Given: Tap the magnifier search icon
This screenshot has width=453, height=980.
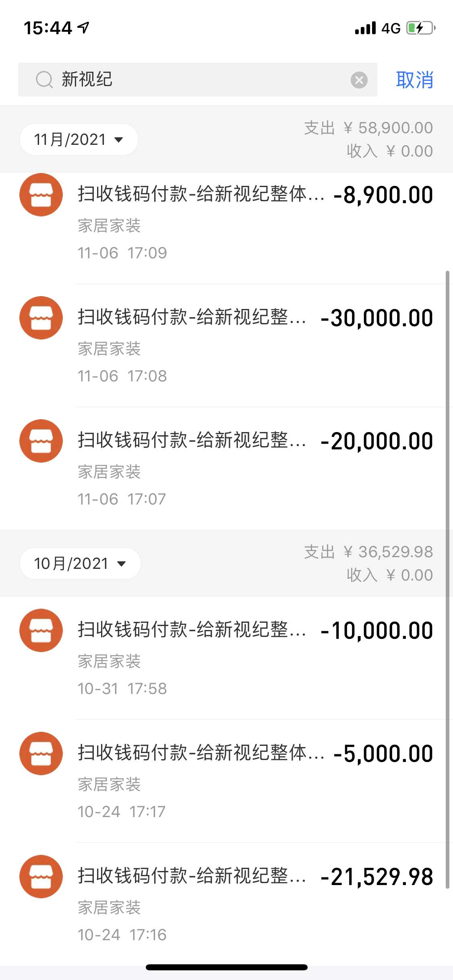Looking at the screenshot, I should [44, 80].
